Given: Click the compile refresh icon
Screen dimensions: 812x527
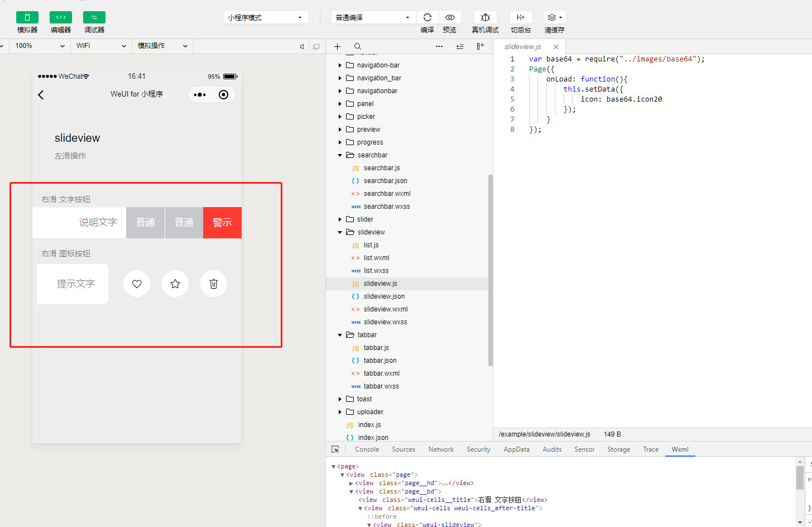Looking at the screenshot, I should click(x=427, y=17).
